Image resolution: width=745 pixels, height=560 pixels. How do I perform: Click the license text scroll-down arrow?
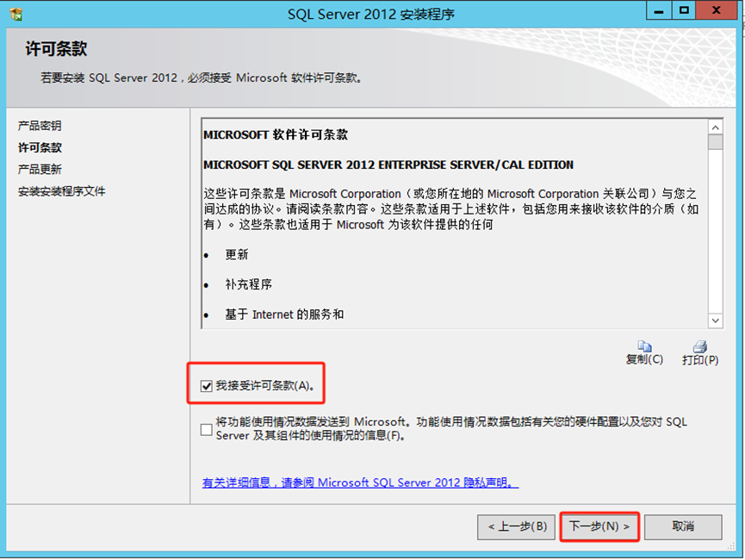click(x=715, y=320)
